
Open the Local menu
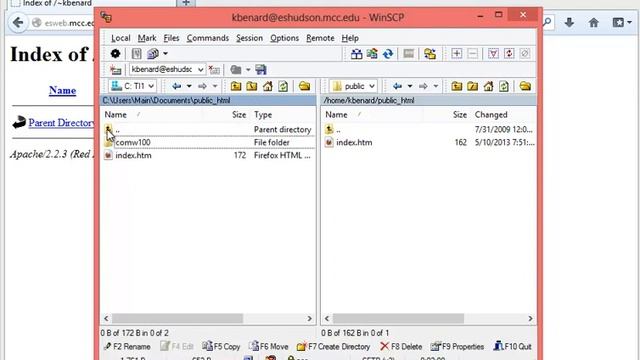tap(120, 38)
